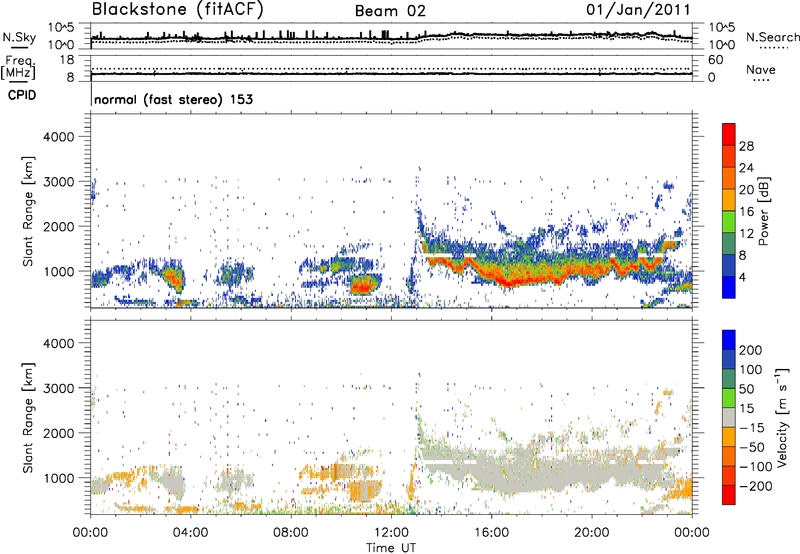
Task: Pick the light green power colorbar segment
Action: pyautogui.click(x=729, y=222)
